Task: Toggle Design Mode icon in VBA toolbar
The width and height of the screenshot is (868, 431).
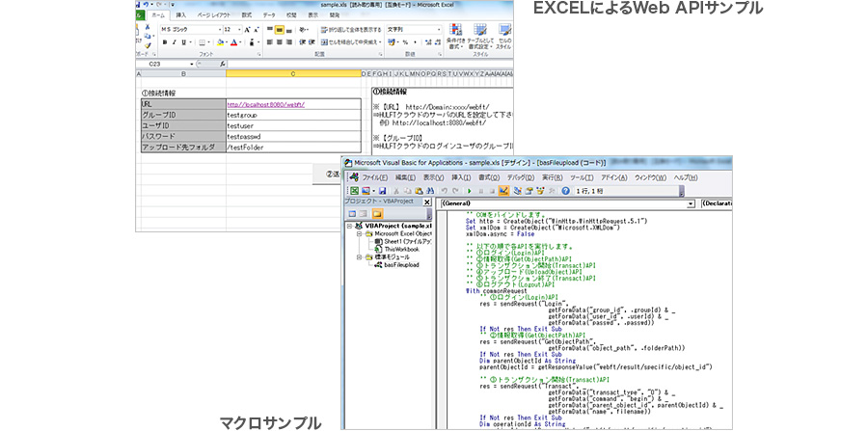Action: 503,191
